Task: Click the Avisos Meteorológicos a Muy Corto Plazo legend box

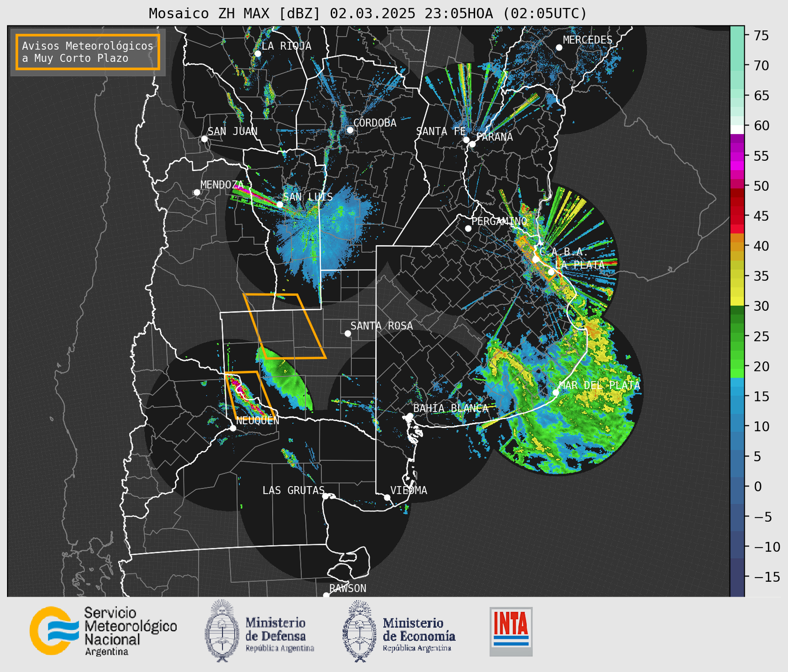Action: (88, 52)
